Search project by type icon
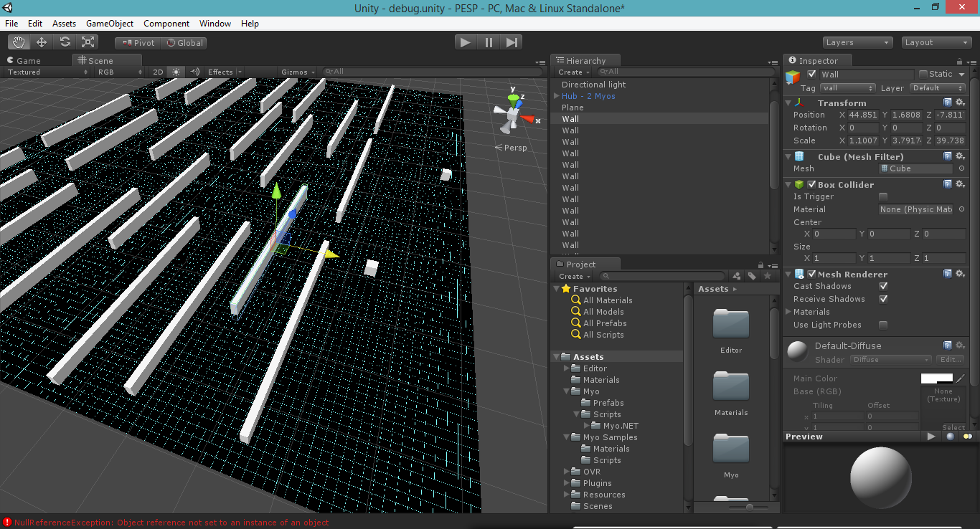 (x=736, y=276)
